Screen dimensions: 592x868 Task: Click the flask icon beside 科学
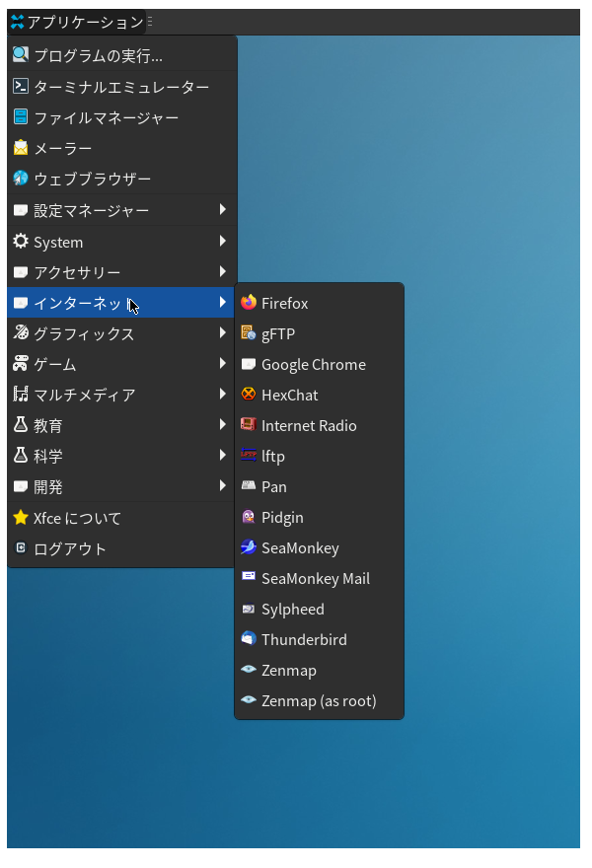coord(21,455)
